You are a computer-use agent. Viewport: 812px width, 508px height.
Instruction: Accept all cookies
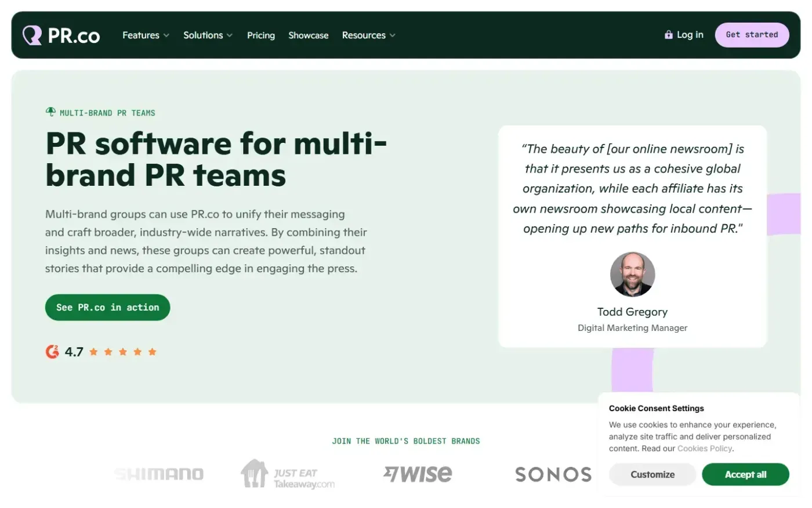(745, 474)
